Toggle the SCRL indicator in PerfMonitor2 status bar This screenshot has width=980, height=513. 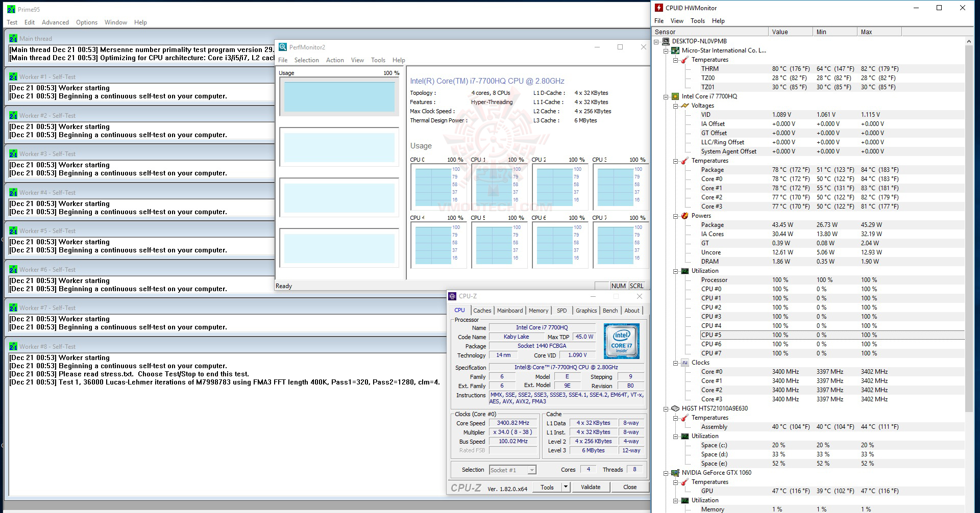636,286
